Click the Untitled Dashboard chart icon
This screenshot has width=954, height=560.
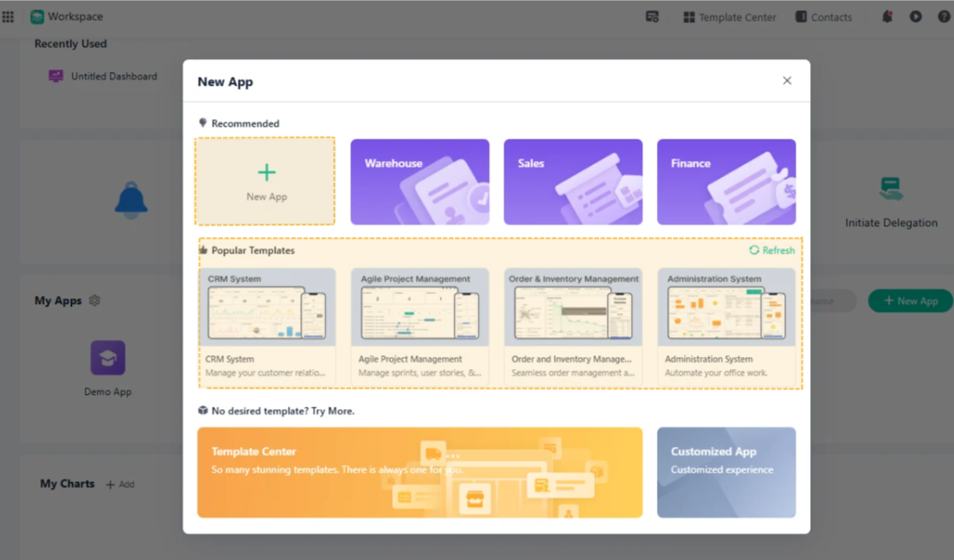56,76
